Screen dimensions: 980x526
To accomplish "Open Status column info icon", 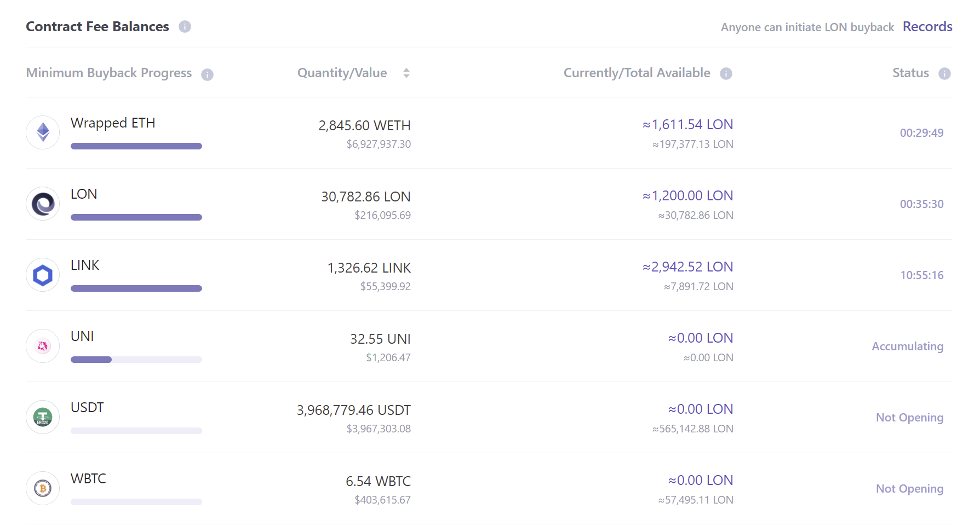I will coord(944,73).
